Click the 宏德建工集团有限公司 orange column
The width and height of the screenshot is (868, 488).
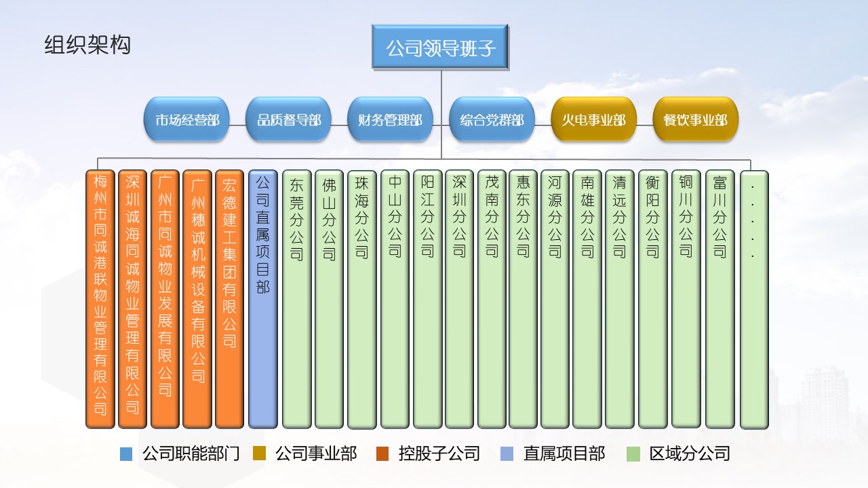coord(229,299)
